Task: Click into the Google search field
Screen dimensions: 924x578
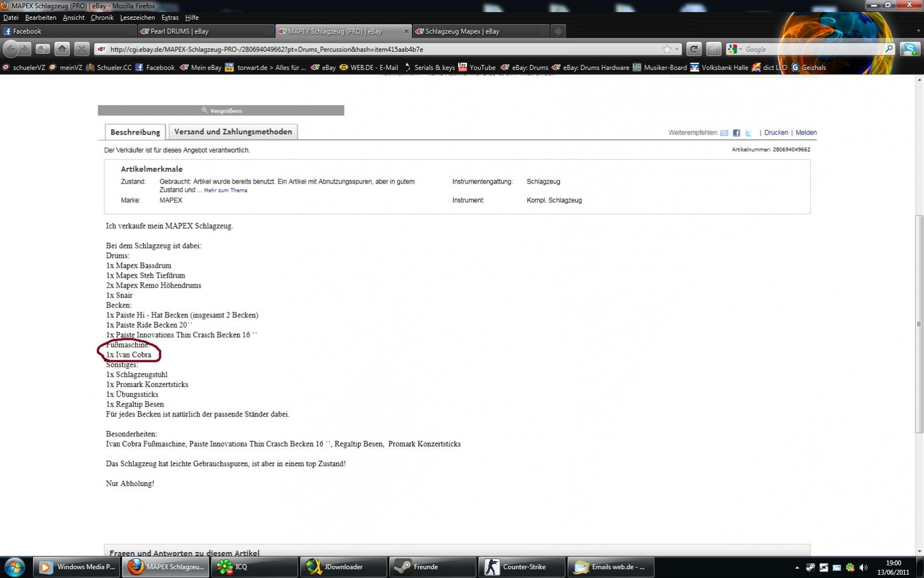Action: click(x=813, y=49)
